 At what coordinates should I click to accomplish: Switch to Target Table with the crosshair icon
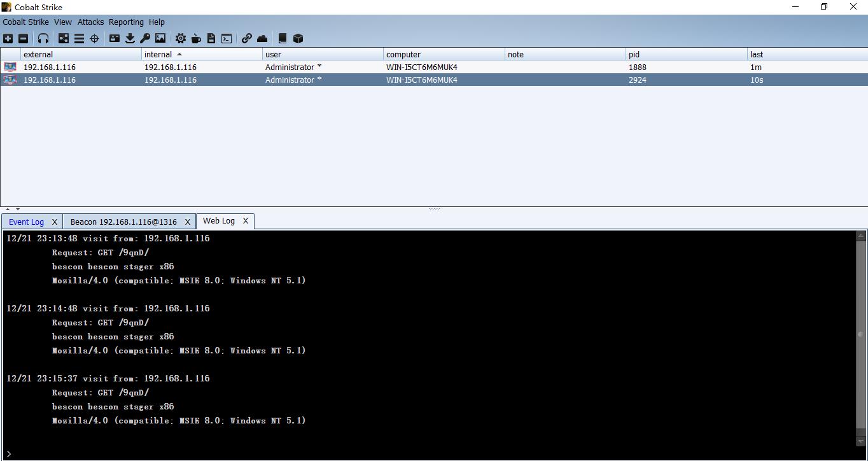(x=94, y=39)
